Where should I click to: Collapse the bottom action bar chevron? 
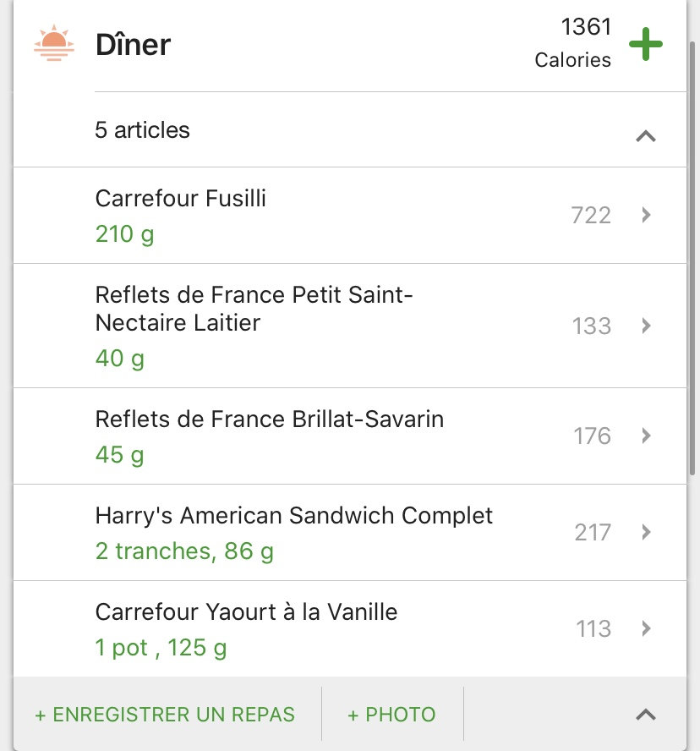point(645,715)
